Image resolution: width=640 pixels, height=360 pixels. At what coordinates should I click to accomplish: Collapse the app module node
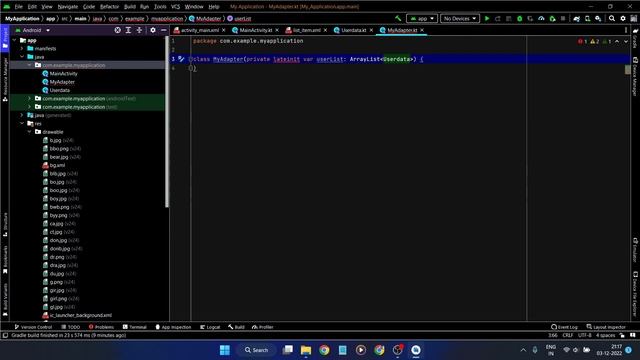[15, 40]
